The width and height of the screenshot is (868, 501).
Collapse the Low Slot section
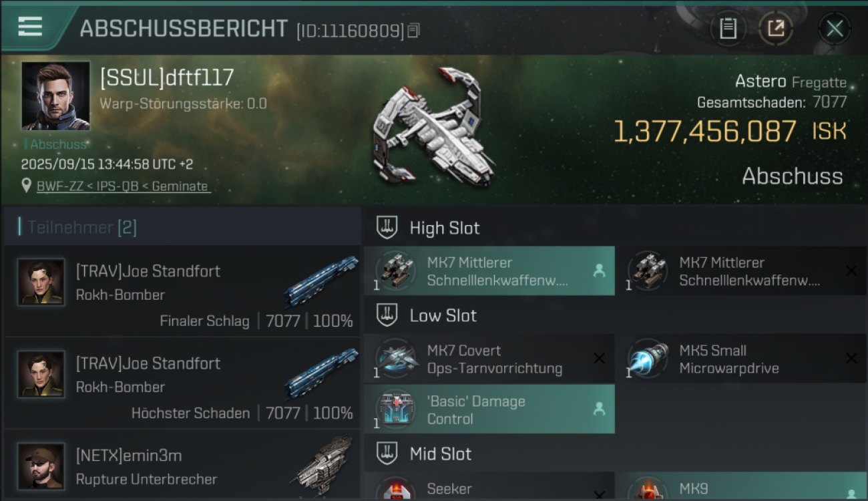[x=387, y=315]
